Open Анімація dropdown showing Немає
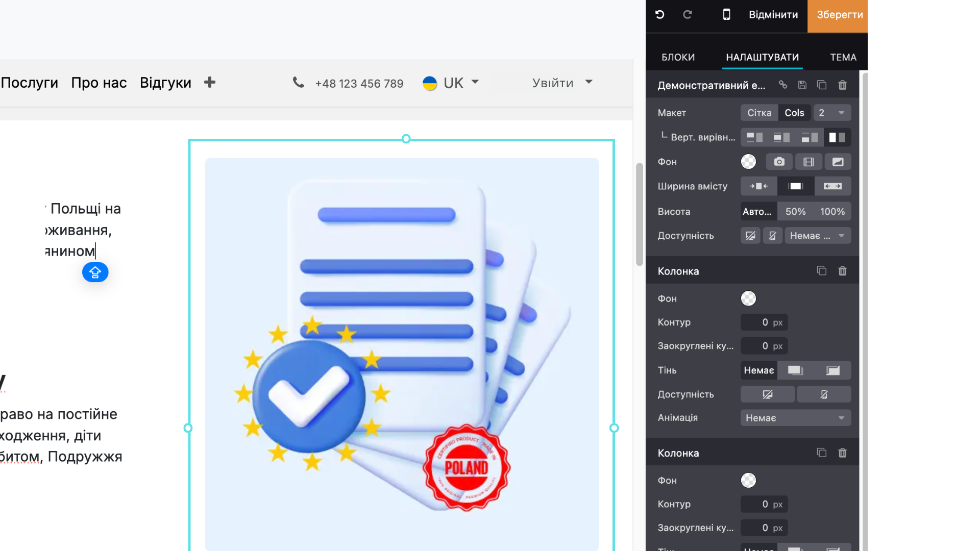The height and width of the screenshot is (551, 980). point(795,418)
